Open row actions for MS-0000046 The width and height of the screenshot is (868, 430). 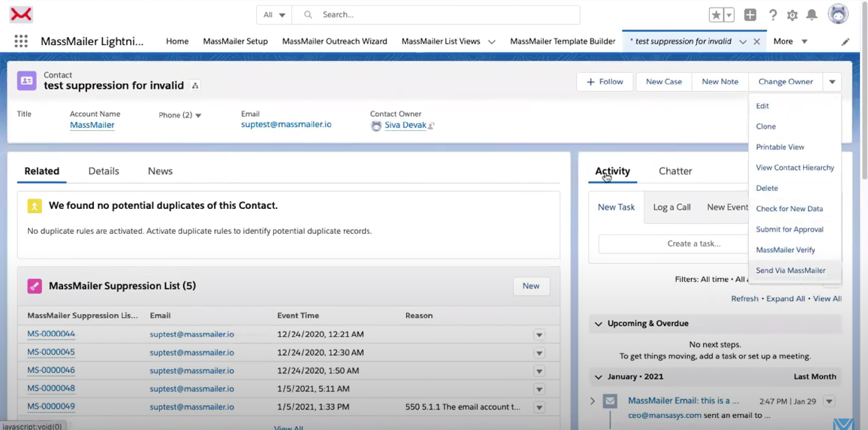point(539,371)
